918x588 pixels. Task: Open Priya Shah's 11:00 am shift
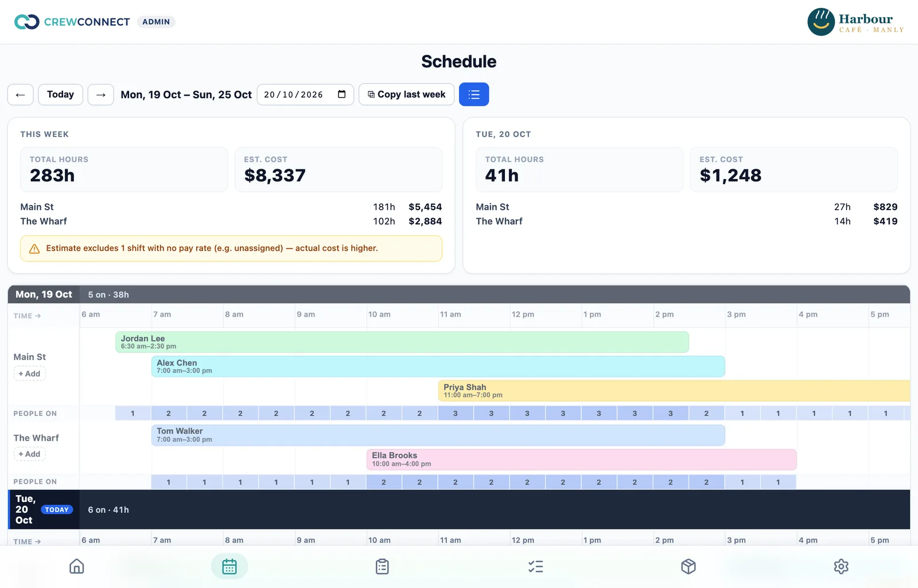[x=674, y=391]
